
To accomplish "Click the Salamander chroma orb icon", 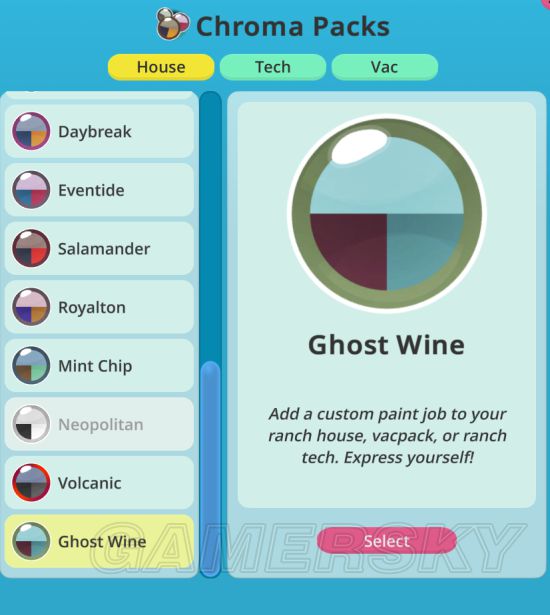I will tap(31, 248).
